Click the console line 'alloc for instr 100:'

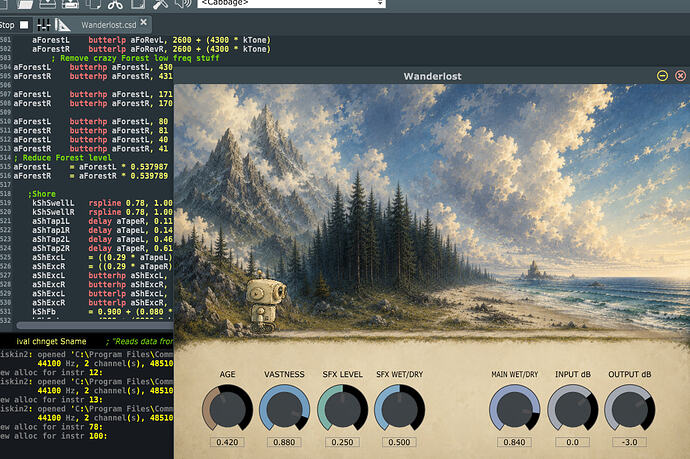[60, 436]
